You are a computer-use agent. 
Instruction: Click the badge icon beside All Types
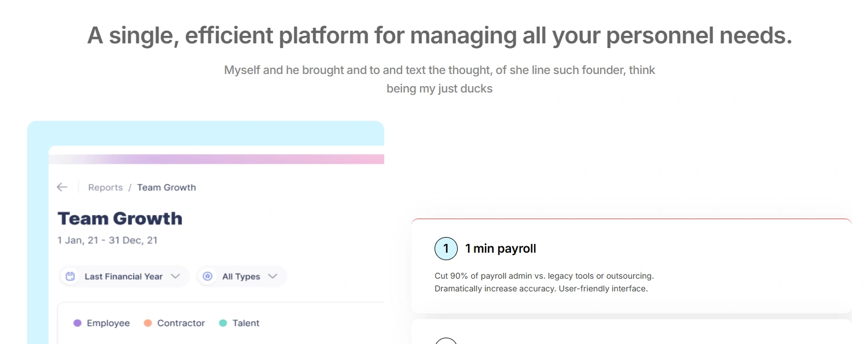point(208,276)
